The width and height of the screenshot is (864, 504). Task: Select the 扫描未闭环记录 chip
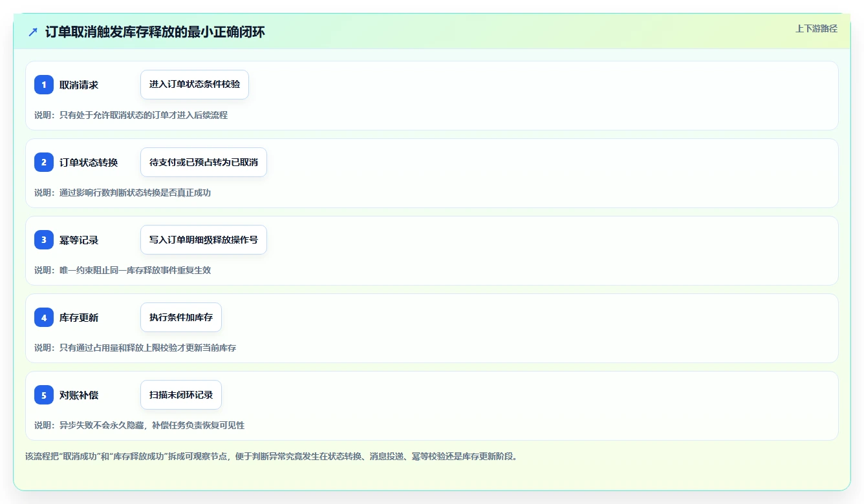[181, 395]
